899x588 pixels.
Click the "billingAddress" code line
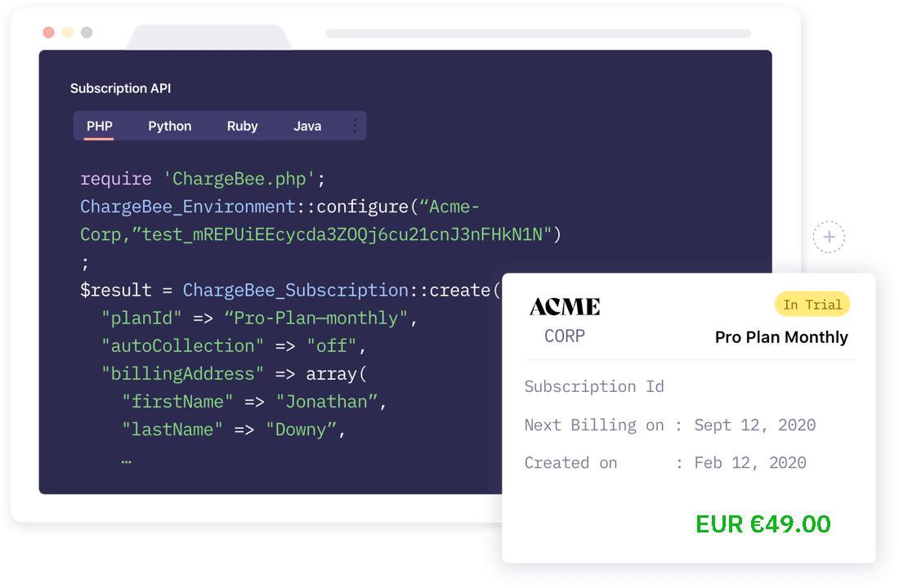pyautogui.click(x=234, y=374)
